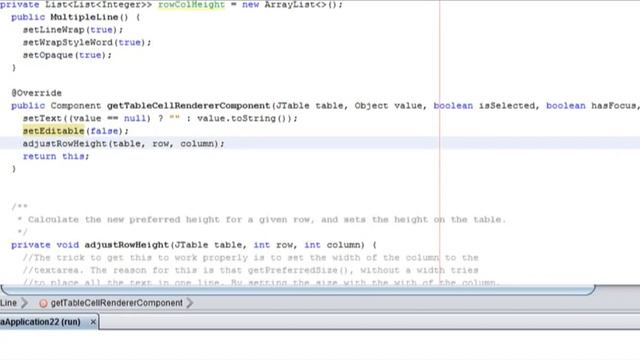Viewport: 640px width, 360px height.
Task: Expand breadcrumb arrow after getTableCellRendererComponent
Action: [190, 303]
